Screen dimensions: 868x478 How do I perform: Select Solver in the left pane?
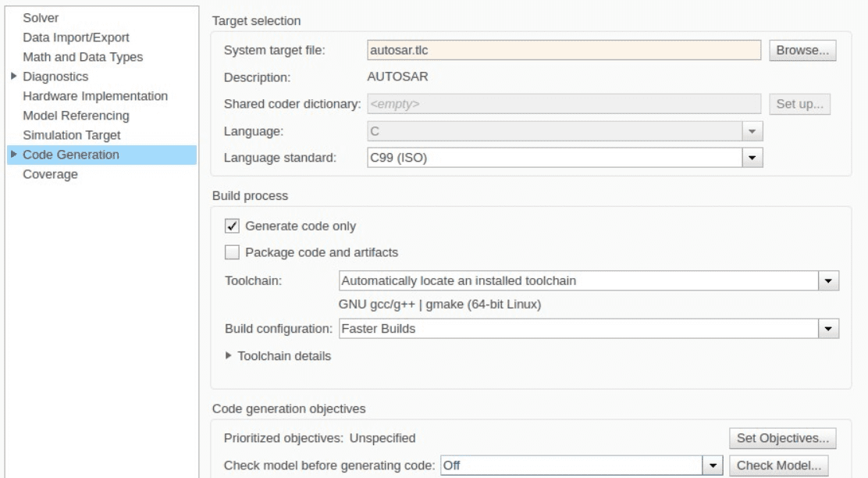(x=42, y=17)
